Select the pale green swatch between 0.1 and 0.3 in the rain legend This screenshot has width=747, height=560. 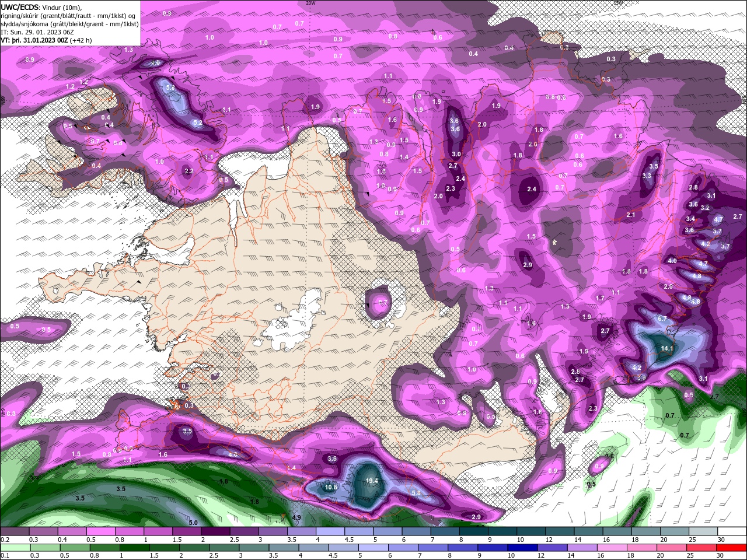tap(15, 547)
